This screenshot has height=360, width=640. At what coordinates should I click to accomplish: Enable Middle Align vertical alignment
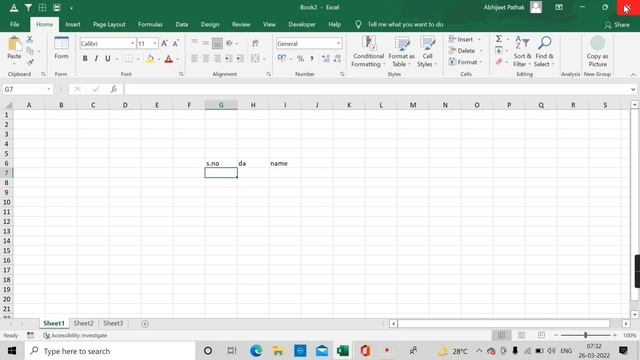click(x=206, y=43)
